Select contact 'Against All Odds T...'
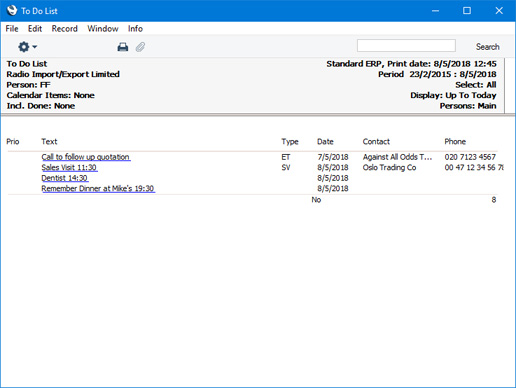The height and width of the screenshot is (388, 516). pyautogui.click(x=397, y=157)
